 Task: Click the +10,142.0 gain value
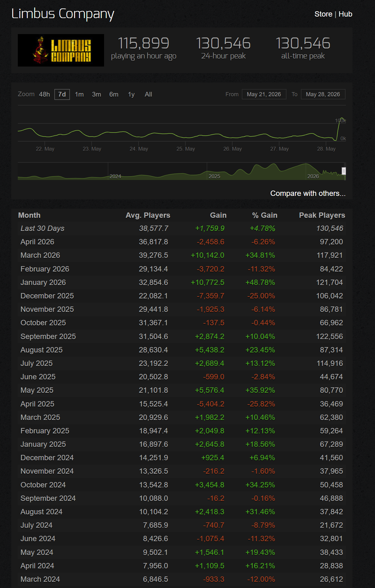(207, 255)
